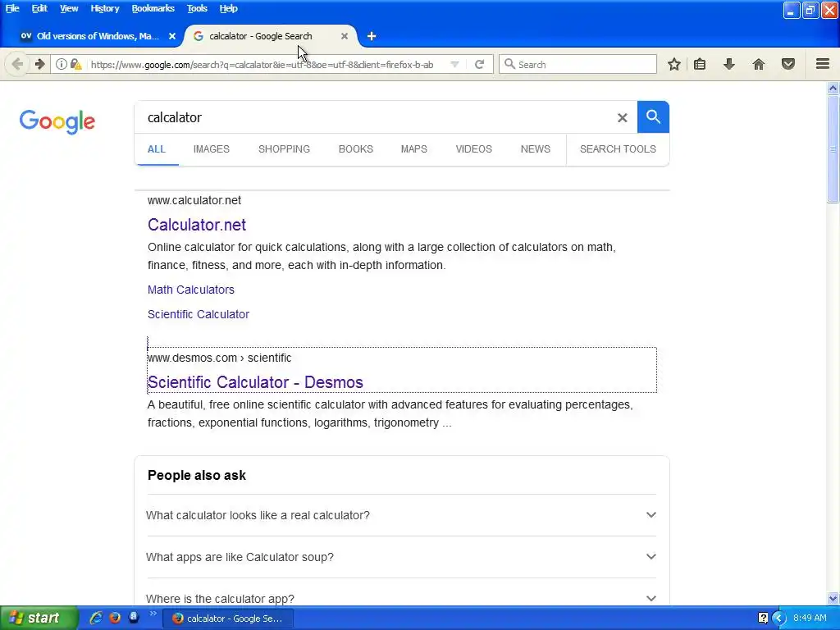
Task: Open the Help menu
Action: pos(228,8)
